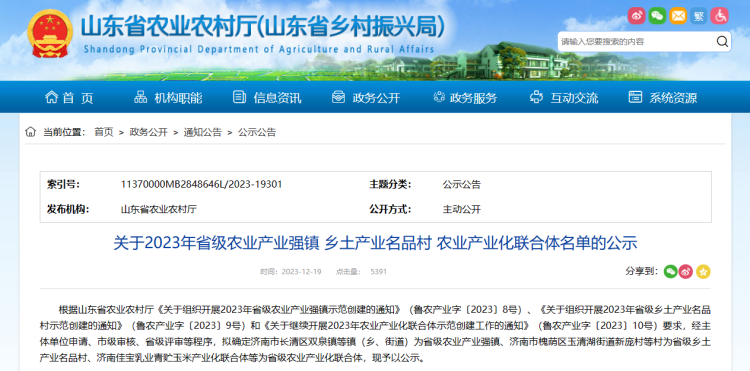This screenshot has width=750, height=371.
Task: Click the 索引号 field label
Action: 63,184
